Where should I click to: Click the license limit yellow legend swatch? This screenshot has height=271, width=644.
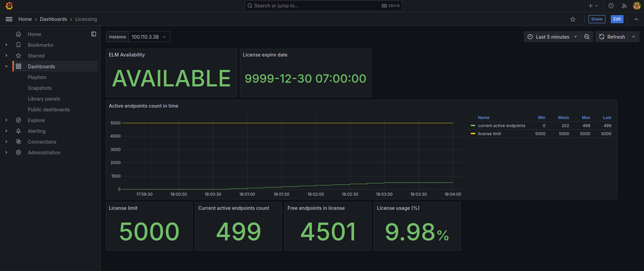473,134
